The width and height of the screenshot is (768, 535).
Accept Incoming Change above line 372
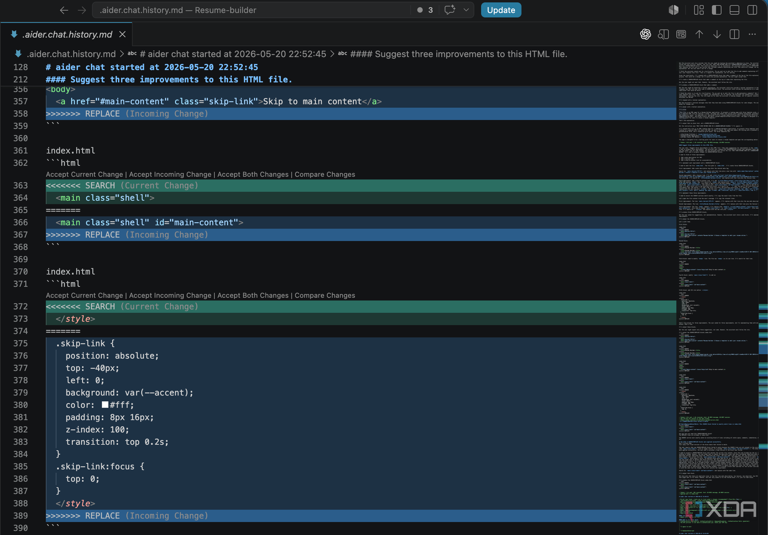coord(170,295)
